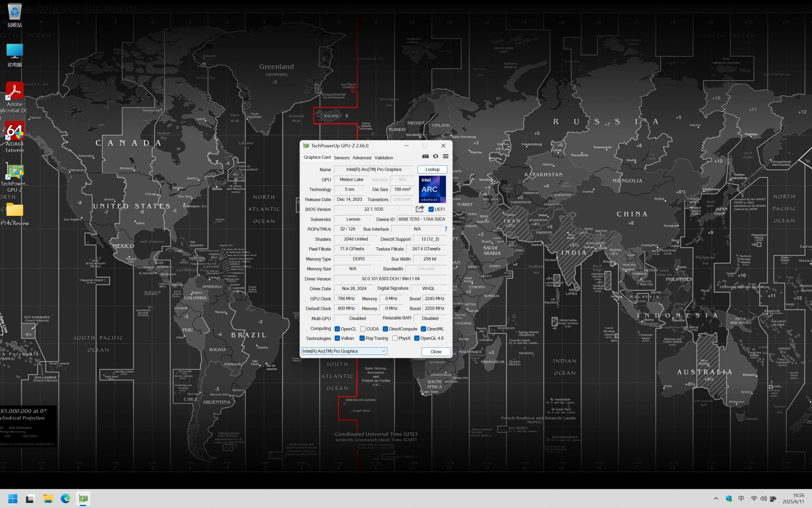Click the BIOS version share/export icon
Image resolution: width=812 pixels, height=508 pixels.
pyautogui.click(x=420, y=209)
